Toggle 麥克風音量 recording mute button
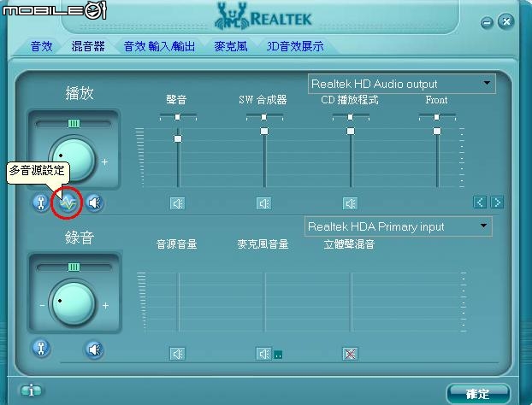Image resolution: width=532 pixels, height=405 pixels. 263,354
